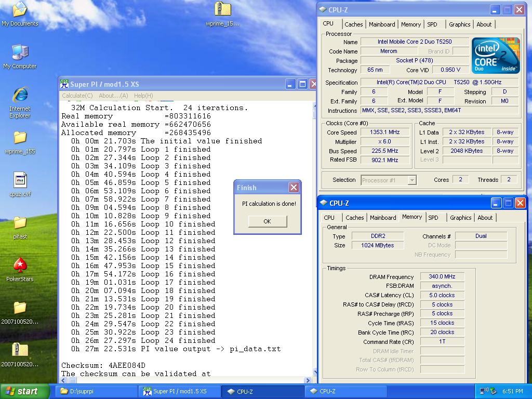Viewport: 532px width, 399px height.
Task: Click the Multiplier x 6.0 value
Action: click(385, 141)
